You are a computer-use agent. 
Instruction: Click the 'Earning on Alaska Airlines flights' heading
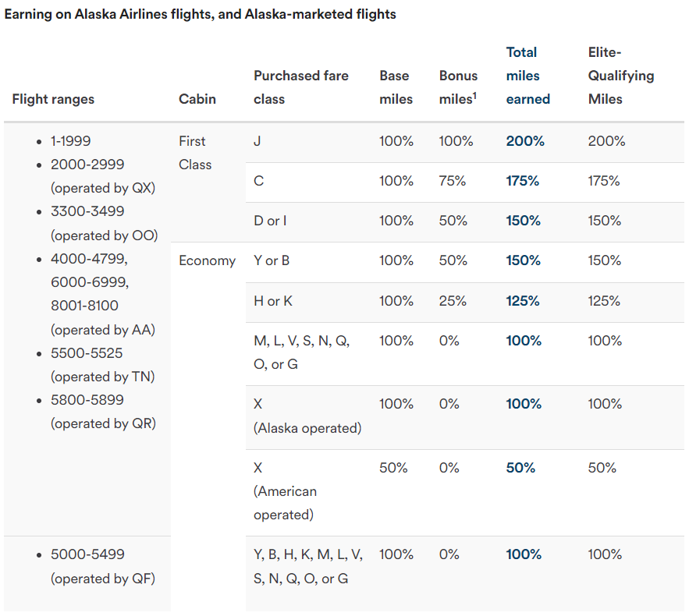(x=201, y=15)
